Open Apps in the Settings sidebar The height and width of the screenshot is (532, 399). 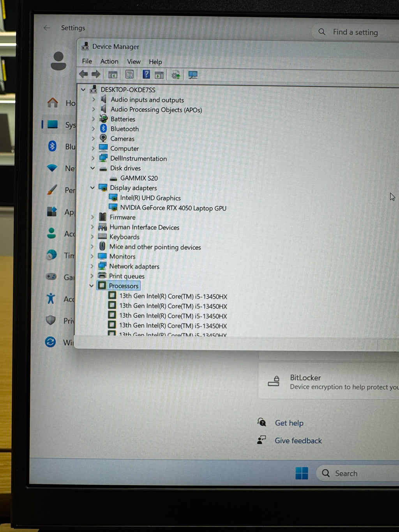tap(61, 212)
